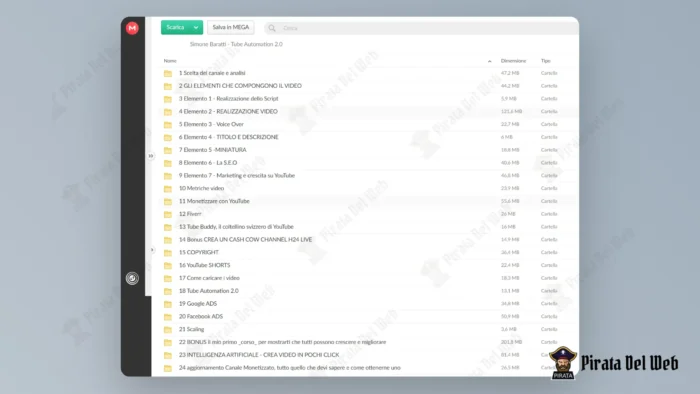The width and height of the screenshot is (700, 394).
Task: Select '3 Elemento 1 - Realizzazione dello Script' name
Action: [x=229, y=99]
